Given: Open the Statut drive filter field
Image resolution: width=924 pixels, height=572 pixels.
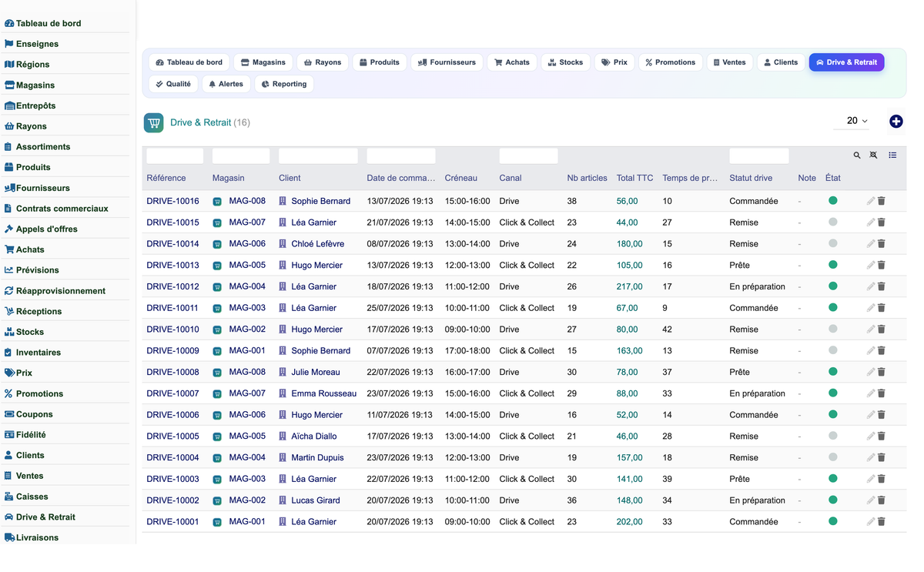Looking at the screenshot, I should (x=759, y=156).
